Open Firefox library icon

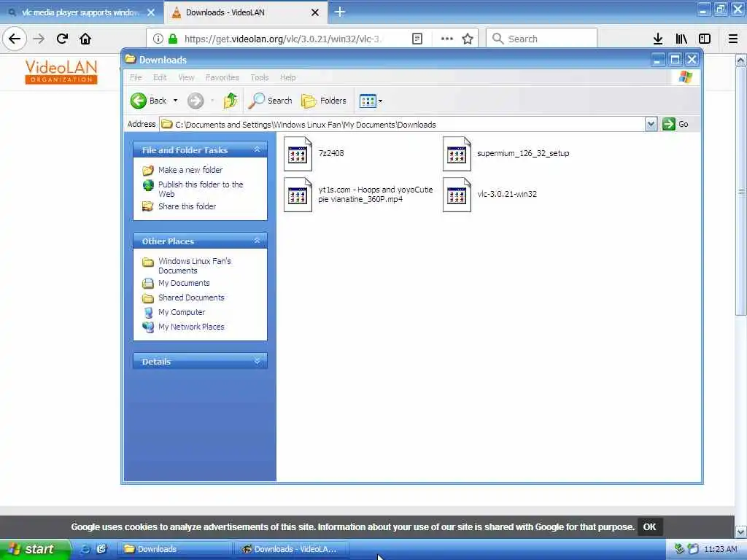coord(681,39)
